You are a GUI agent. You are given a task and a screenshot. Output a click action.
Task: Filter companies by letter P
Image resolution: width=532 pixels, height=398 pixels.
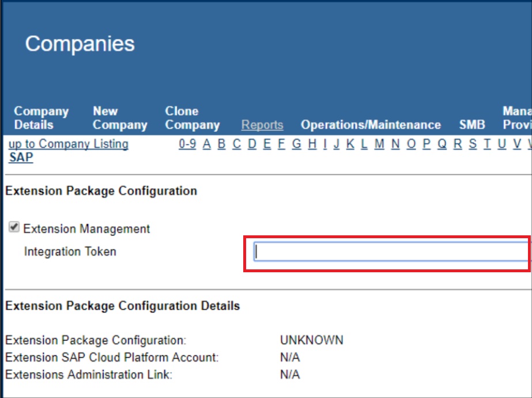coord(427,144)
